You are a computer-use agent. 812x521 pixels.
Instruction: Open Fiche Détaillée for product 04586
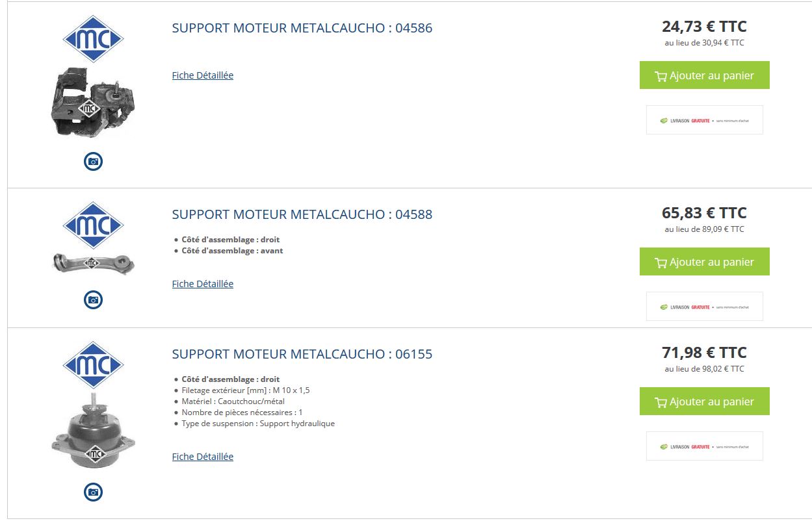[x=202, y=75]
